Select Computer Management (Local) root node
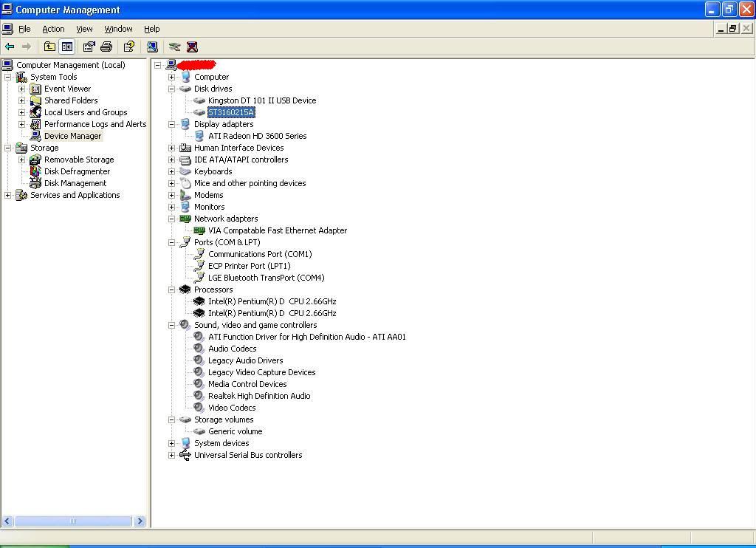756x548 pixels. 71,65
